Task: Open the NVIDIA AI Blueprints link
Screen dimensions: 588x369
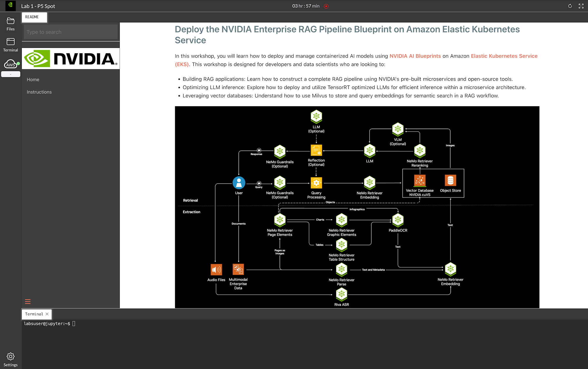Action: pyautogui.click(x=415, y=56)
